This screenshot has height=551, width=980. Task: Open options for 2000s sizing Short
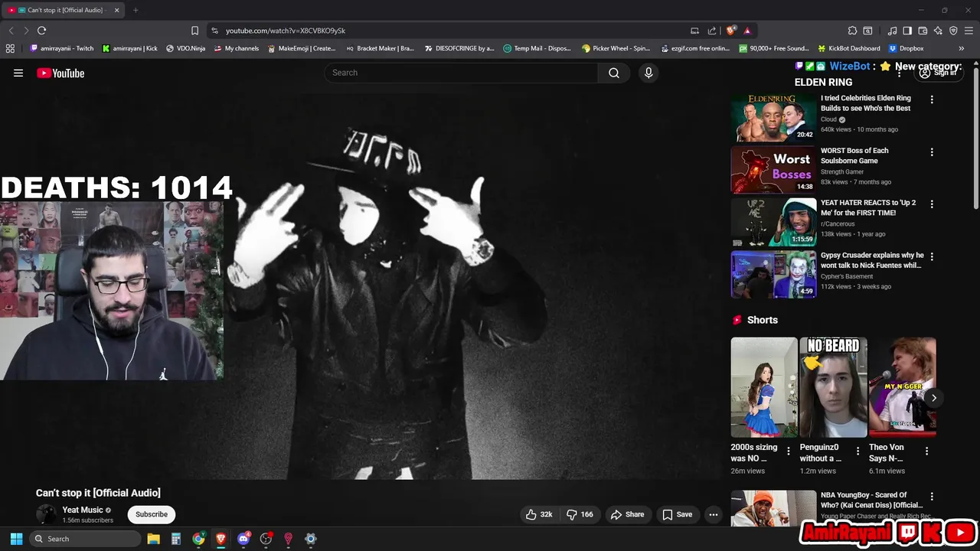click(x=788, y=451)
